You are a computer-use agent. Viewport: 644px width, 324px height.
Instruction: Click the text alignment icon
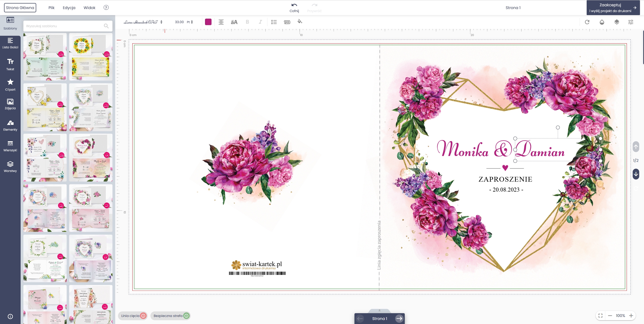coord(221,22)
